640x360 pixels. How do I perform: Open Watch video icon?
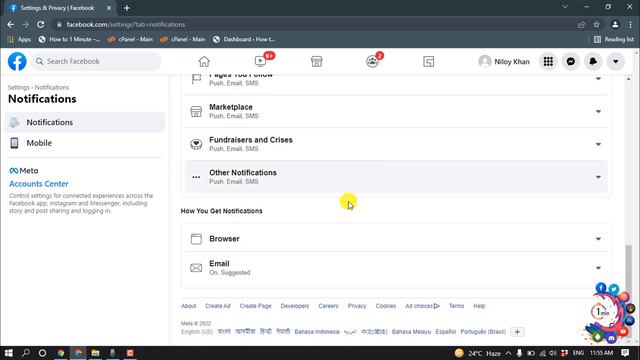[x=260, y=62]
